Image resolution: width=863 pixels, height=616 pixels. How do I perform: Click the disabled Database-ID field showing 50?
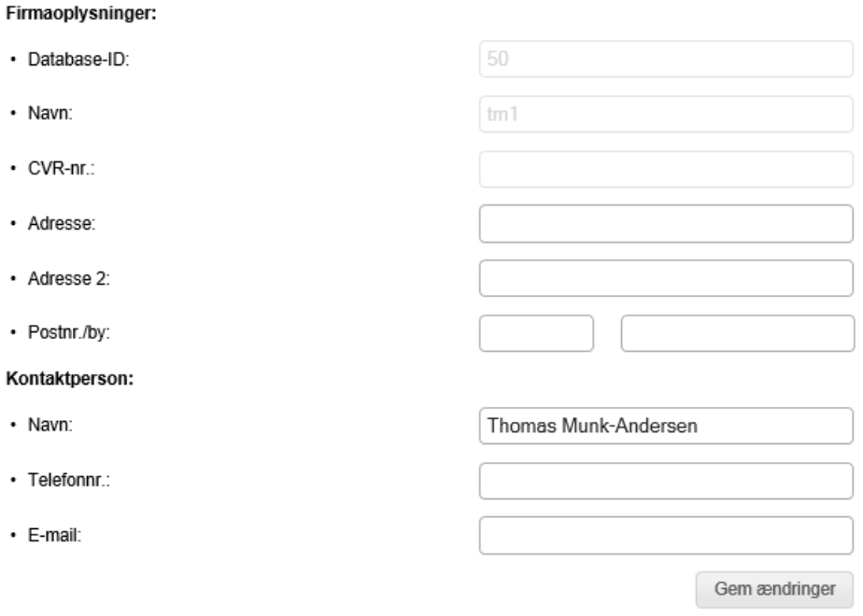pos(666,59)
